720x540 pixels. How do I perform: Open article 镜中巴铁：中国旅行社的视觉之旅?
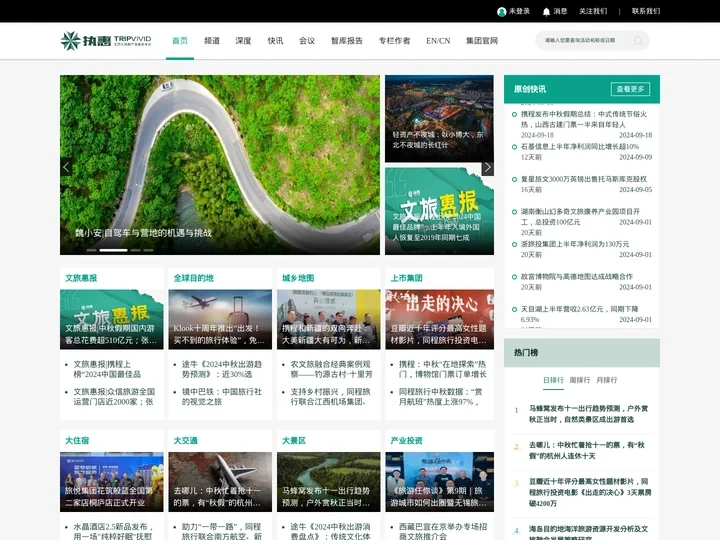pyautogui.click(x=222, y=397)
